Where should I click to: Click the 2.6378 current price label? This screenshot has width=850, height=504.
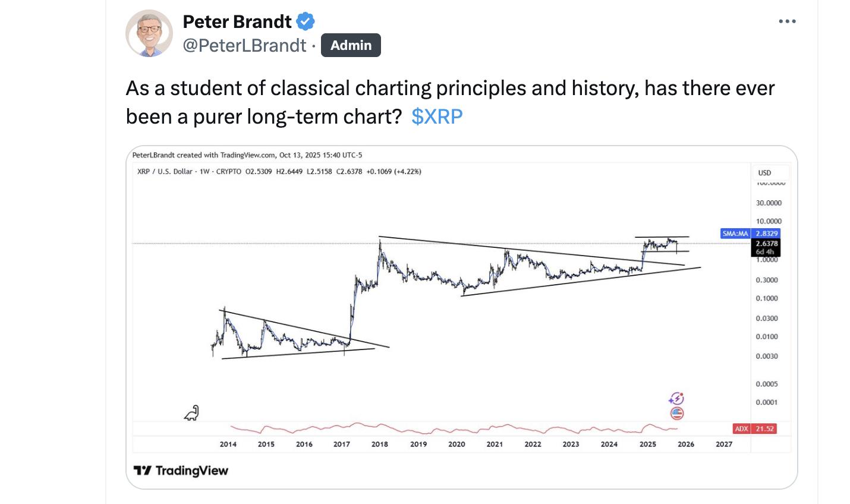(766, 244)
